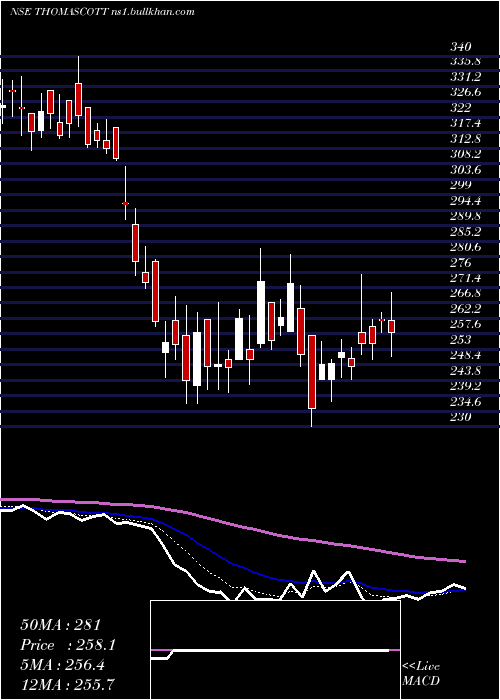The width and height of the screenshot is (500, 700).
Task: Click the 335.8 price axis label
Action: coord(465,62)
